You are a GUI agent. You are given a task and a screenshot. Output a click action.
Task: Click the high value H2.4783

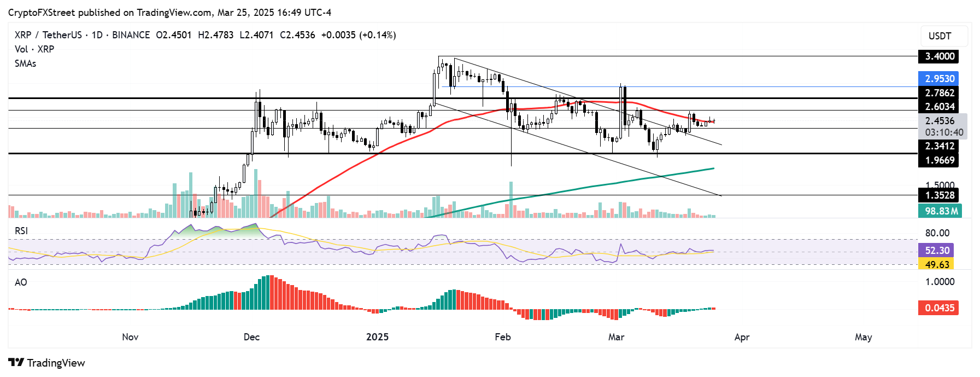tap(216, 35)
